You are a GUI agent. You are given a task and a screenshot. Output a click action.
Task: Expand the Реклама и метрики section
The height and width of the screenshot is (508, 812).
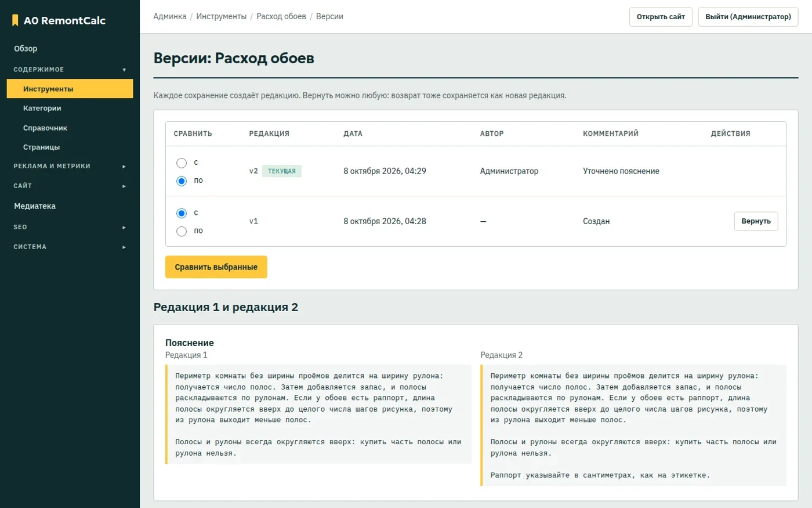point(70,166)
